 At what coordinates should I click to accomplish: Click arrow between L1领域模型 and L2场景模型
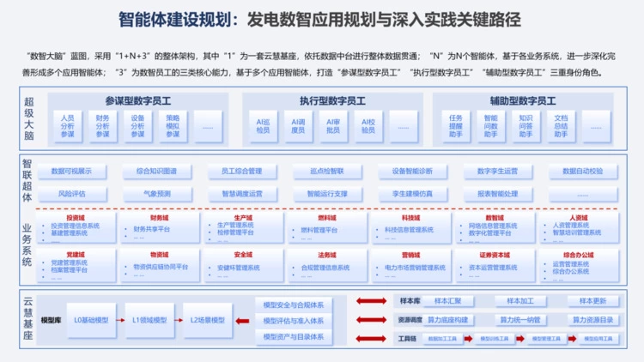pyautogui.click(x=179, y=320)
